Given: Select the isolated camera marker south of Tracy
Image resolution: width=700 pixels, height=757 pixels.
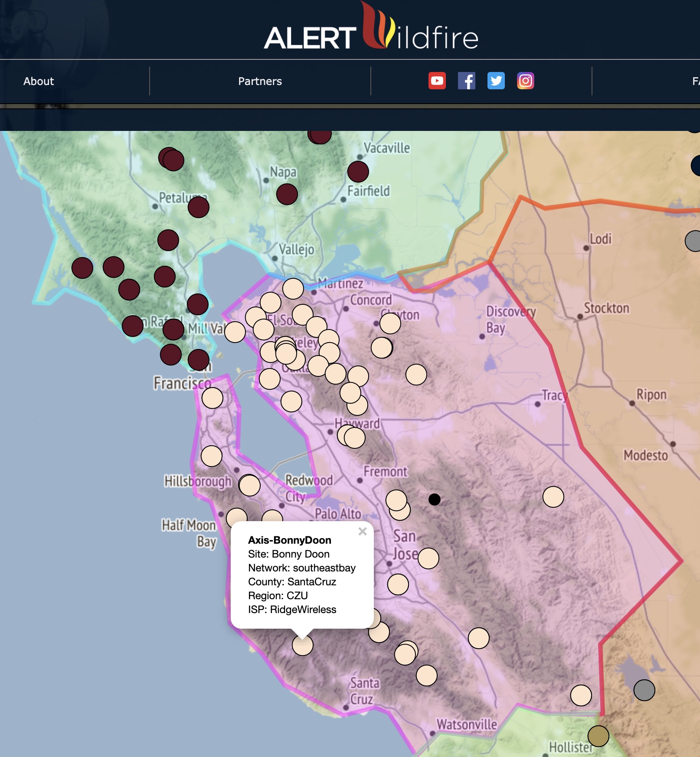Looking at the screenshot, I should click(553, 497).
